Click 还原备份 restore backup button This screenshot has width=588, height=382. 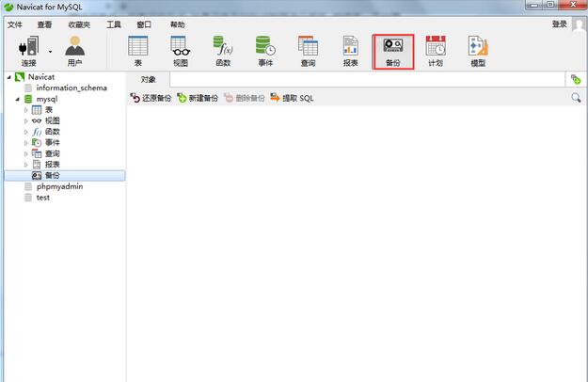coord(151,98)
